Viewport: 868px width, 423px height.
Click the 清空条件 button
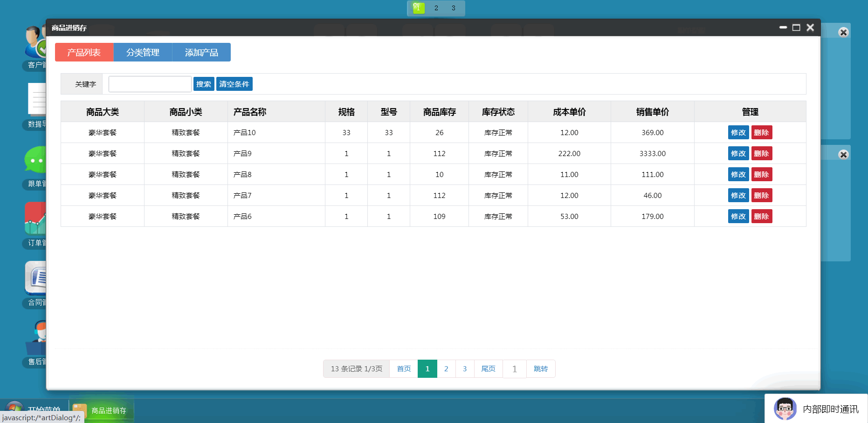point(234,84)
